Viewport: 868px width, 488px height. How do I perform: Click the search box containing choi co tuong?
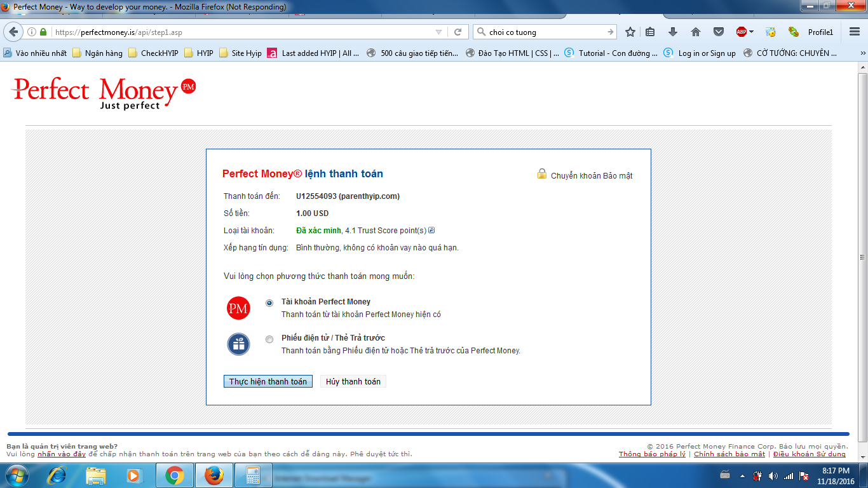pyautogui.click(x=545, y=32)
